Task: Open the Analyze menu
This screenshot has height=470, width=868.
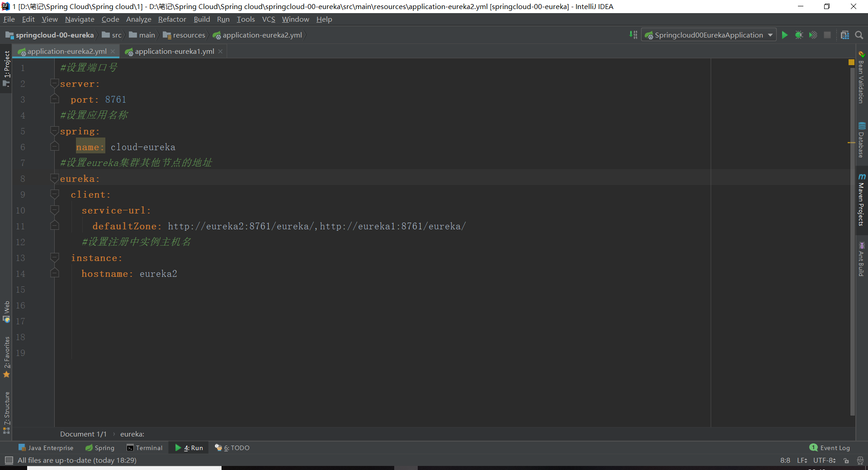Action: tap(139, 19)
